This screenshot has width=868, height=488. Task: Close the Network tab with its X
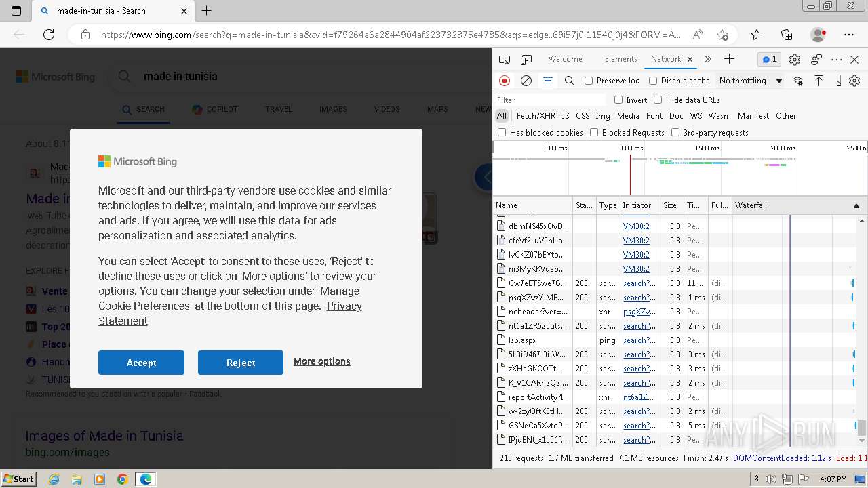[x=690, y=60]
